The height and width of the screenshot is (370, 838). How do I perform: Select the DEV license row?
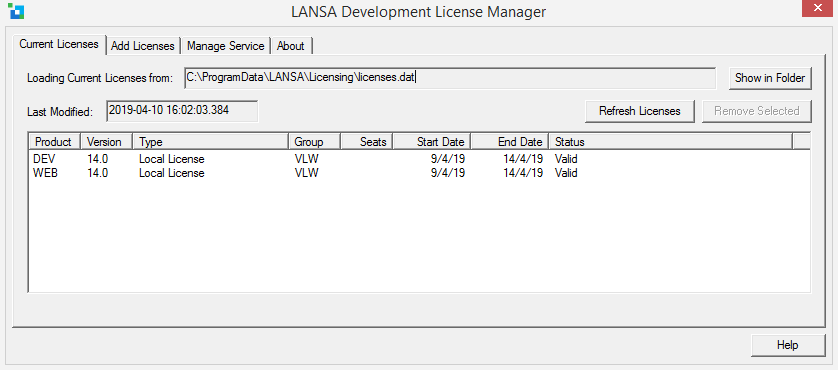[419, 159]
